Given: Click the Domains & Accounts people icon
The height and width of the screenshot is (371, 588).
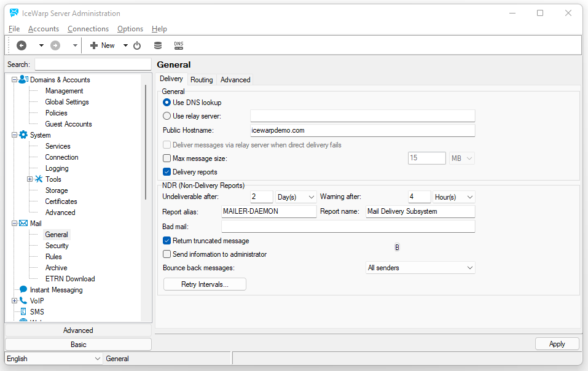Looking at the screenshot, I should pos(23,79).
